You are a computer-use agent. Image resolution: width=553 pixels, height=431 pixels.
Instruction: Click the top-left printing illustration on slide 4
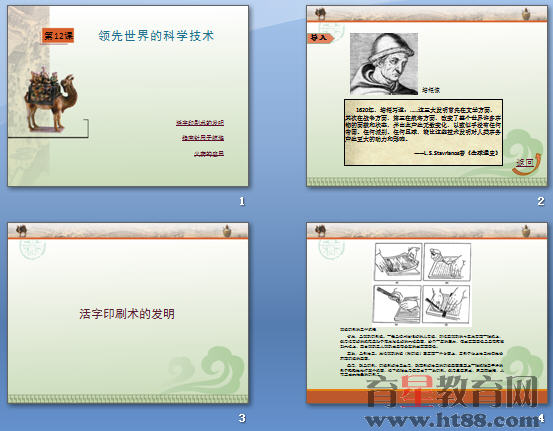398,262
